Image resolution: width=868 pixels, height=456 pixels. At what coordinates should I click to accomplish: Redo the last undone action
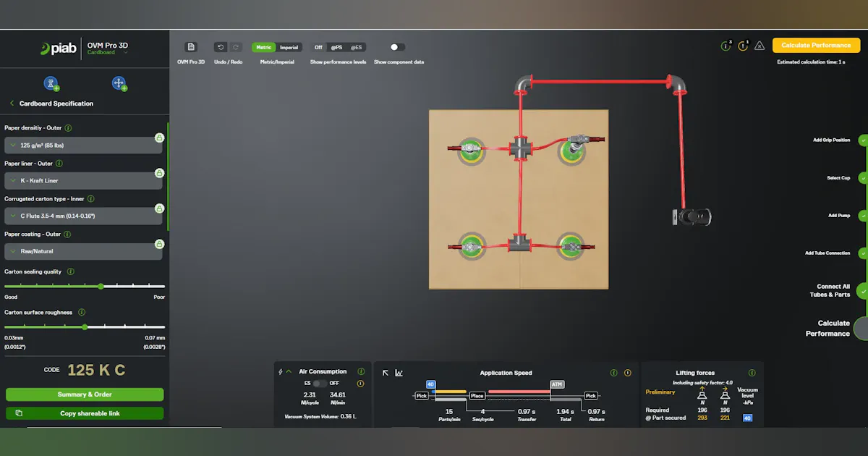click(235, 47)
